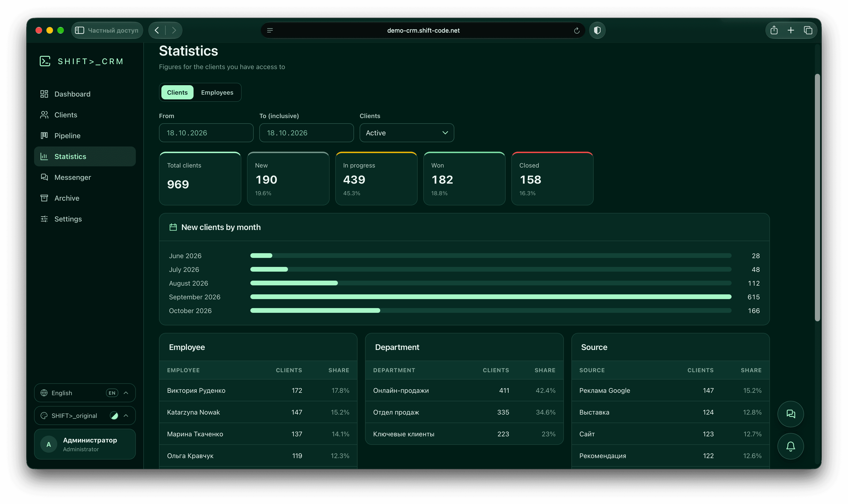Switch to the Clients tab
Image resolution: width=848 pixels, height=504 pixels.
(177, 92)
